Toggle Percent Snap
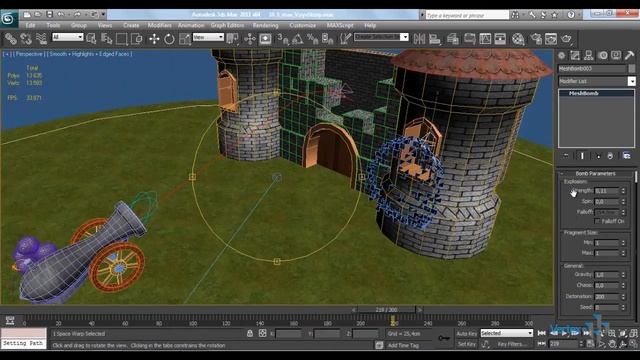The width and height of the screenshot is (640, 360). point(313,39)
